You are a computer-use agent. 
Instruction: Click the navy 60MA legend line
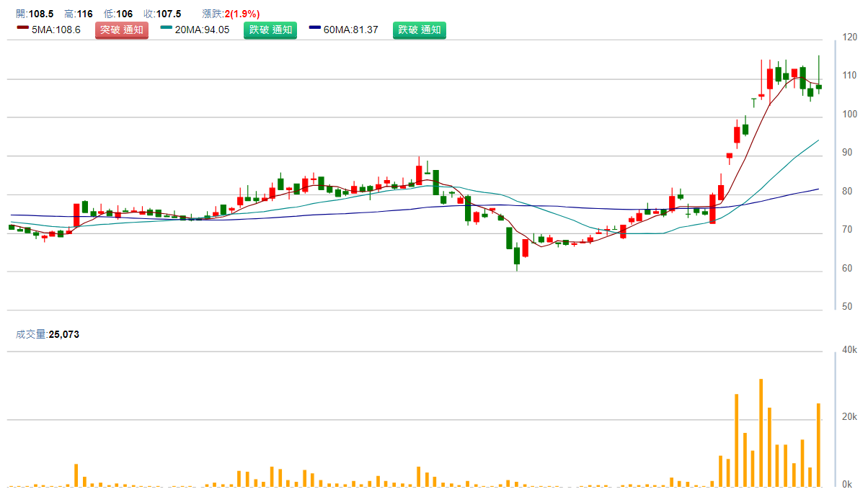(314, 27)
